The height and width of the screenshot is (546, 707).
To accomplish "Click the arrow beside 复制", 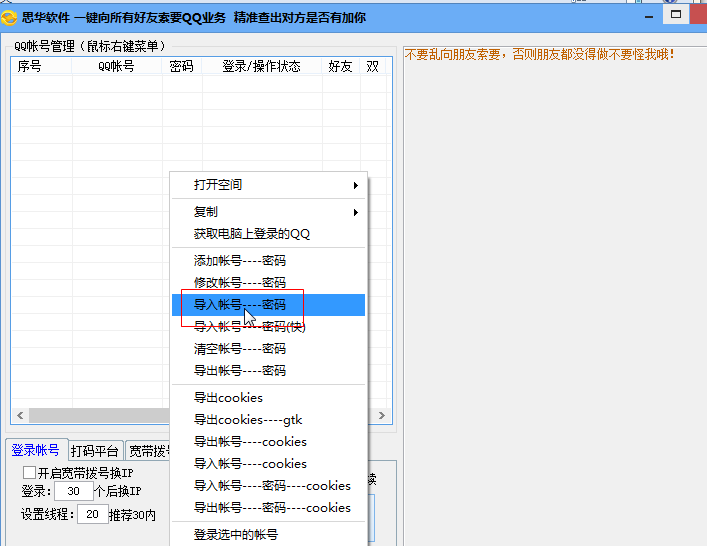I will point(356,212).
